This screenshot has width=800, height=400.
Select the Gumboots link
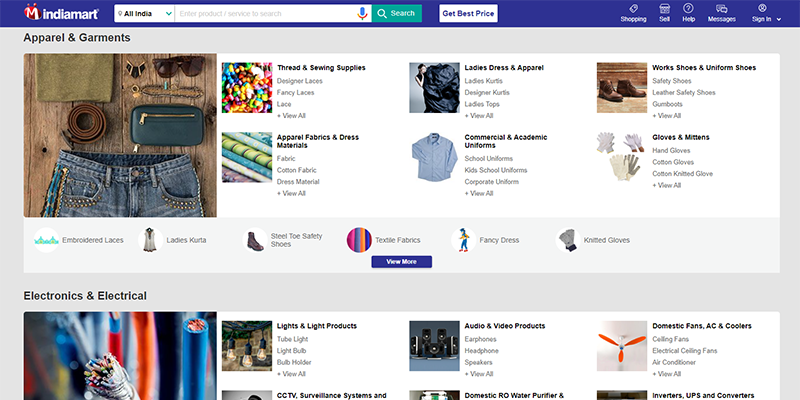[667, 104]
